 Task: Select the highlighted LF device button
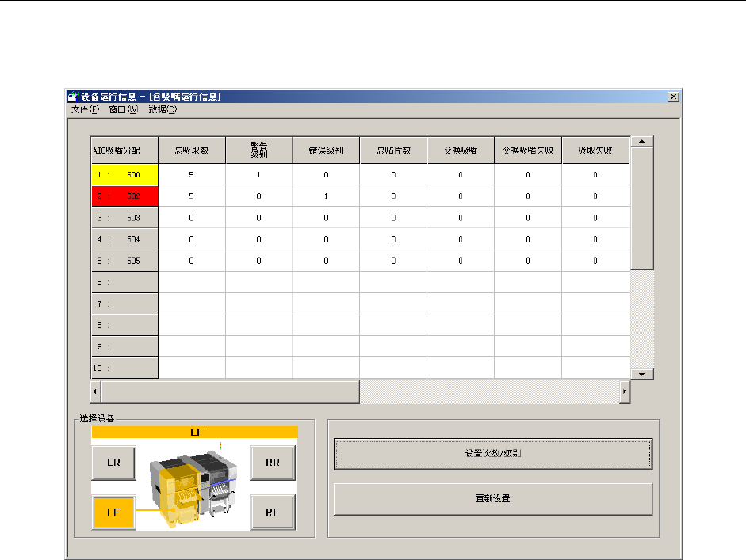click(x=113, y=512)
